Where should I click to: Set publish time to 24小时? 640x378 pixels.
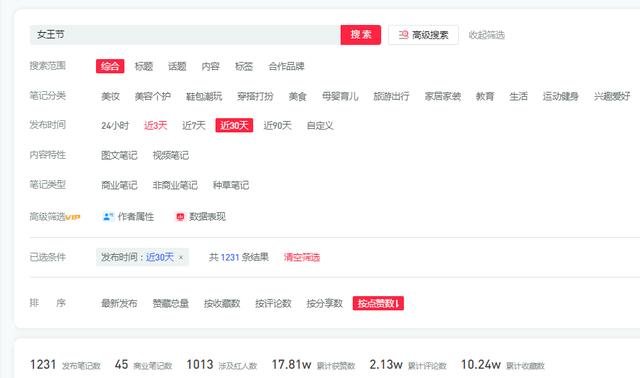(115, 125)
